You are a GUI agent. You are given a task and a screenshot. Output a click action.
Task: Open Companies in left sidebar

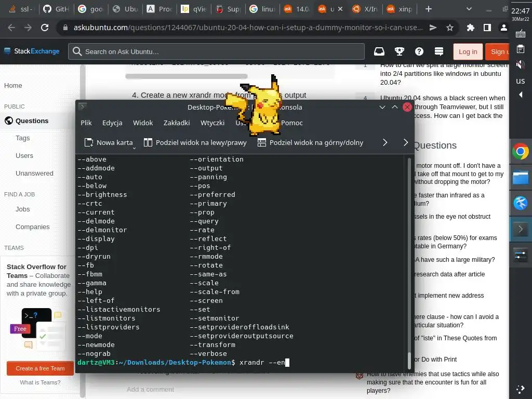click(x=33, y=227)
